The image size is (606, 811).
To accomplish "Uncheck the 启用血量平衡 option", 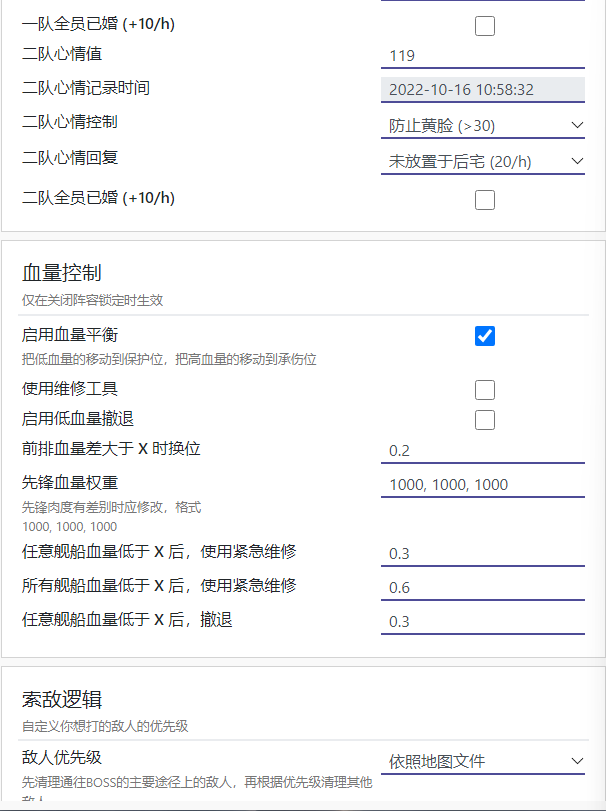I will pos(484,337).
